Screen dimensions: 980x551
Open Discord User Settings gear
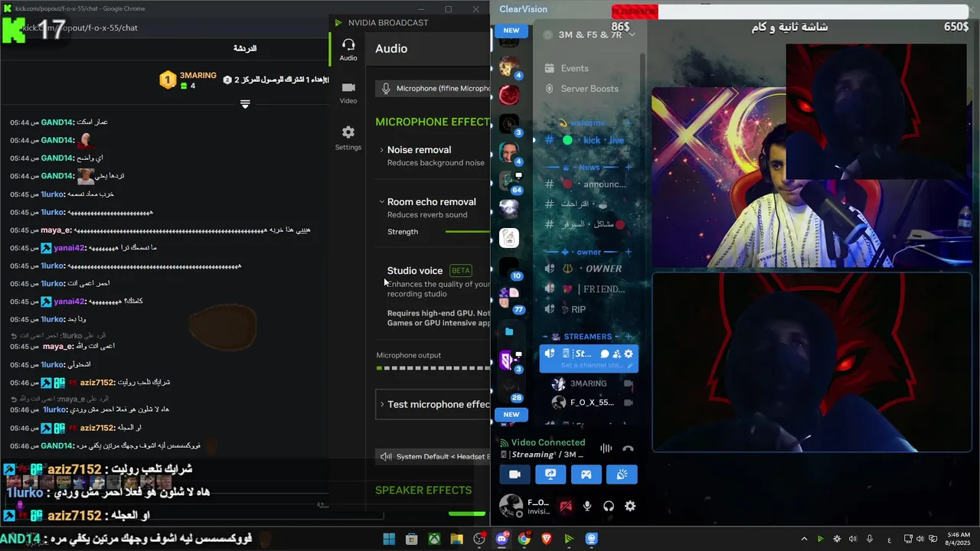click(630, 506)
